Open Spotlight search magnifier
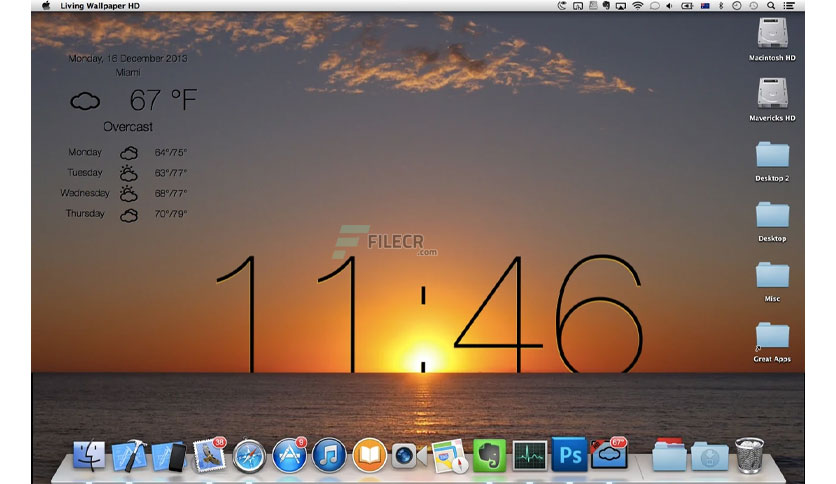This screenshot has height=484, width=836. click(x=771, y=6)
